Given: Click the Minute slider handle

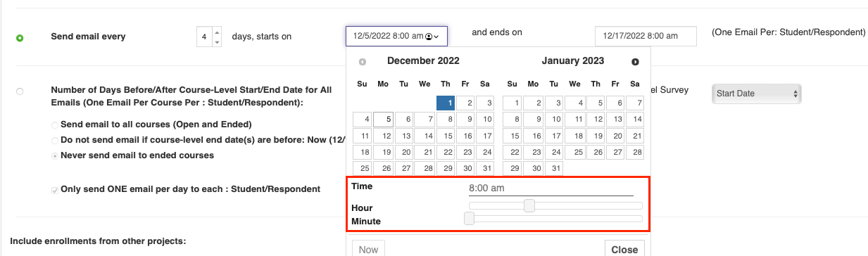Looking at the screenshot, I should coord(469,219).
